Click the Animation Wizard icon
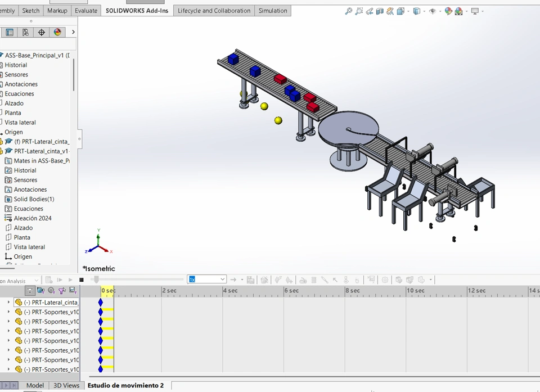The image size is (540, 392). coord(264,280)
